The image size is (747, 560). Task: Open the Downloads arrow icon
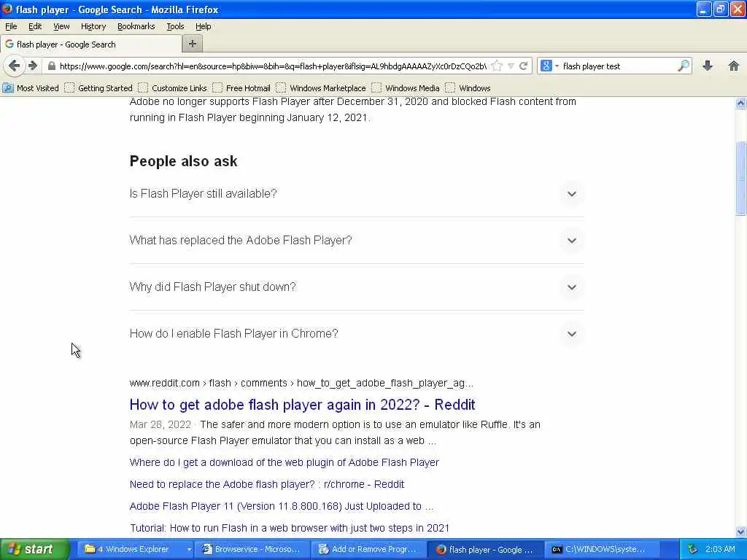click(708, 66)
